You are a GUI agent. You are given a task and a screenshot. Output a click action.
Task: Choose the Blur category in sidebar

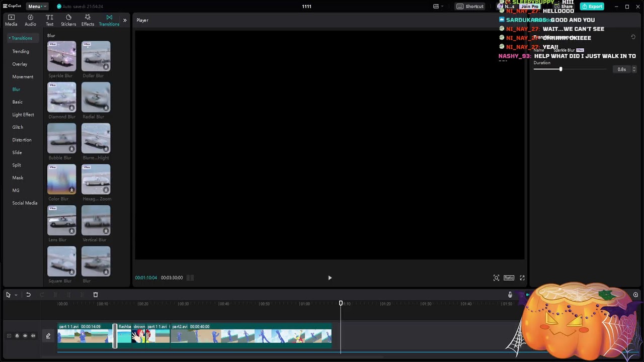pos(16,89)
